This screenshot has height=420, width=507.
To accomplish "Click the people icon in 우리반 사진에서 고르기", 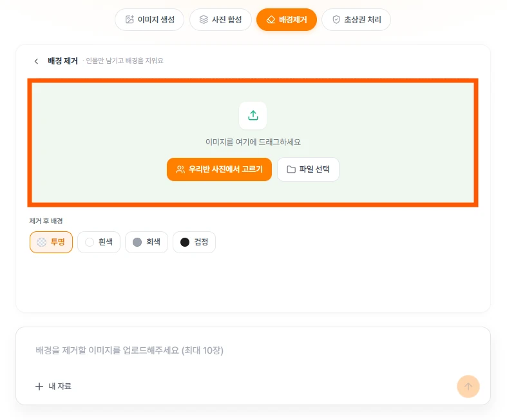I will coord(180,169).
